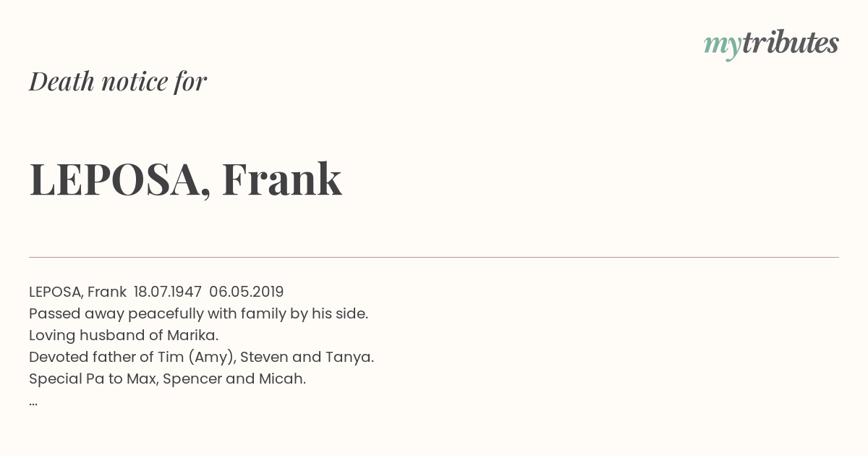Click the name 'Micah' in the notice
Image resolution: width=868 pixels, height=456 pixels.
[281, 379]
